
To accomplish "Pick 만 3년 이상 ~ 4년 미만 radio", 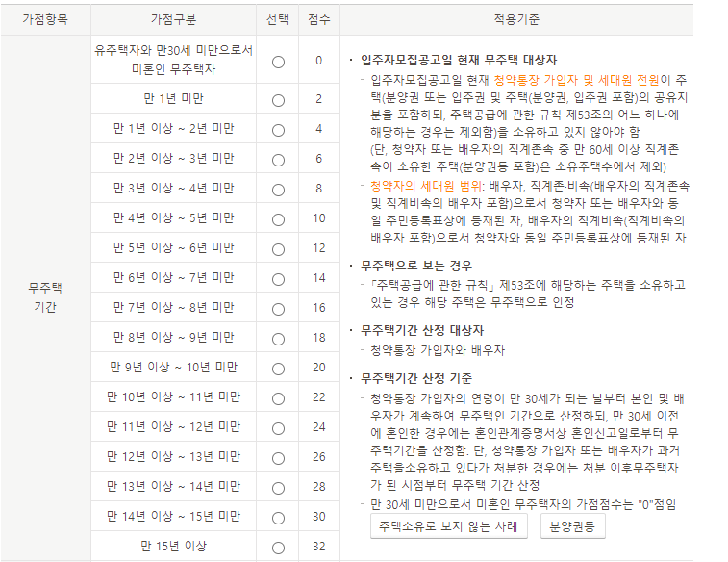I will pyautogui.click(x=278, y=189).
